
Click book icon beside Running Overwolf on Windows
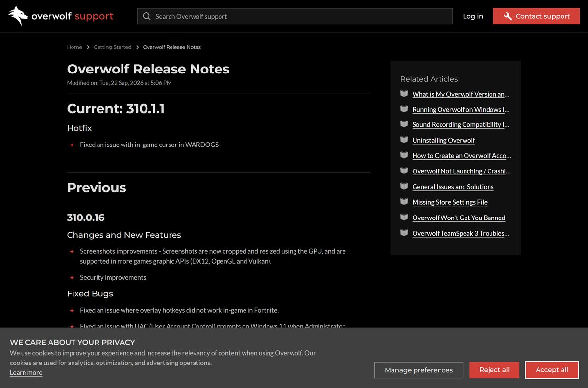[x=404, y=109]
